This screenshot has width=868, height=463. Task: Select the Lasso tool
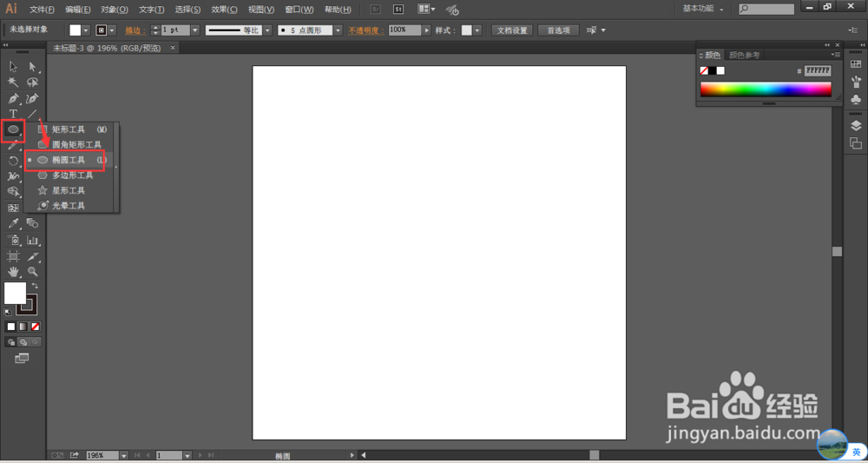(x=32, y=83)
